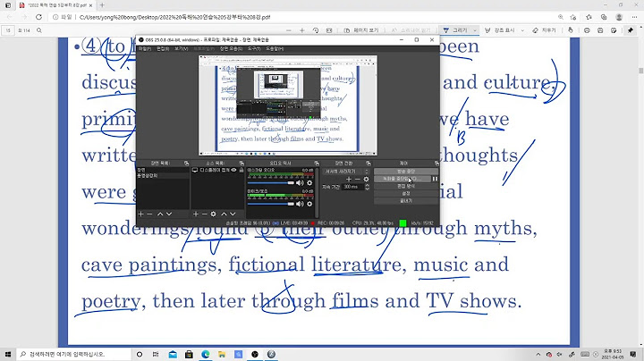Mute the desktop audio channel
This screenshot has width=644, height=361.
(300, 182)
